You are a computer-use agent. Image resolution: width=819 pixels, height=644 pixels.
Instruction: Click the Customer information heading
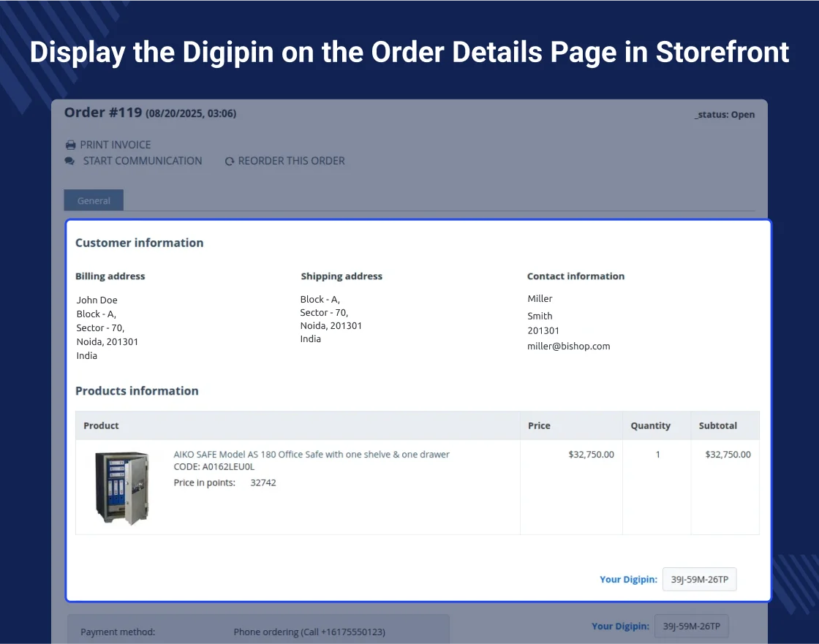pyautogui.click(x=140, y=243)
